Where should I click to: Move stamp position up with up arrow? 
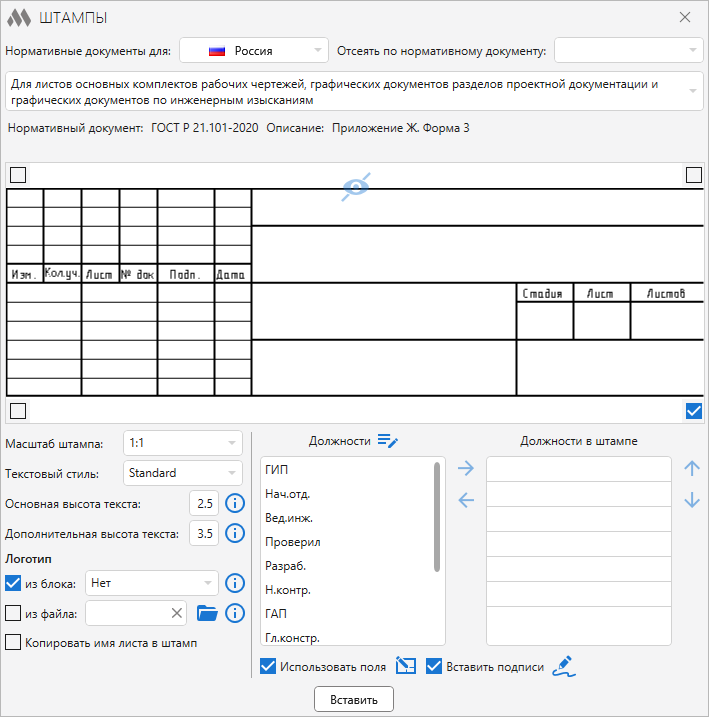coord(692,468)
